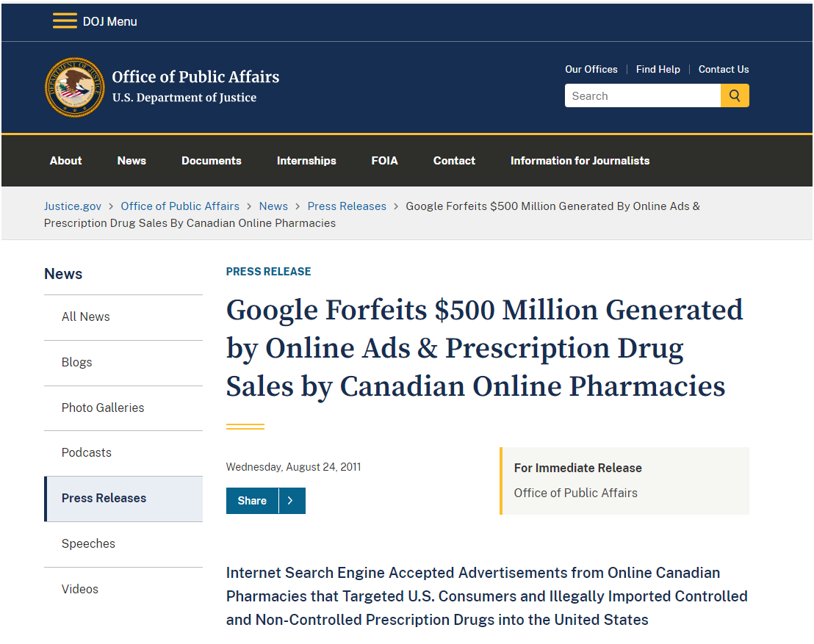The image size is (814, 644).
Task: Click the date Wednesday, August 24, 2011
Action: click(293, 467)
